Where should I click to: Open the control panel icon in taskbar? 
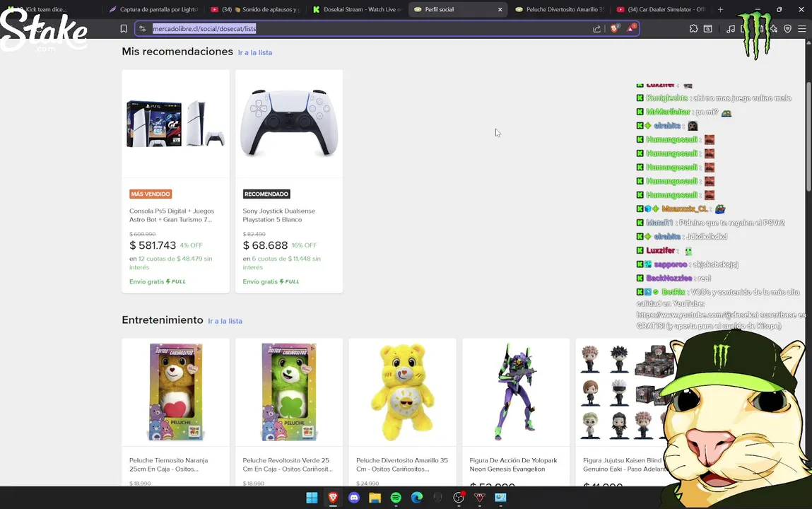500,498
